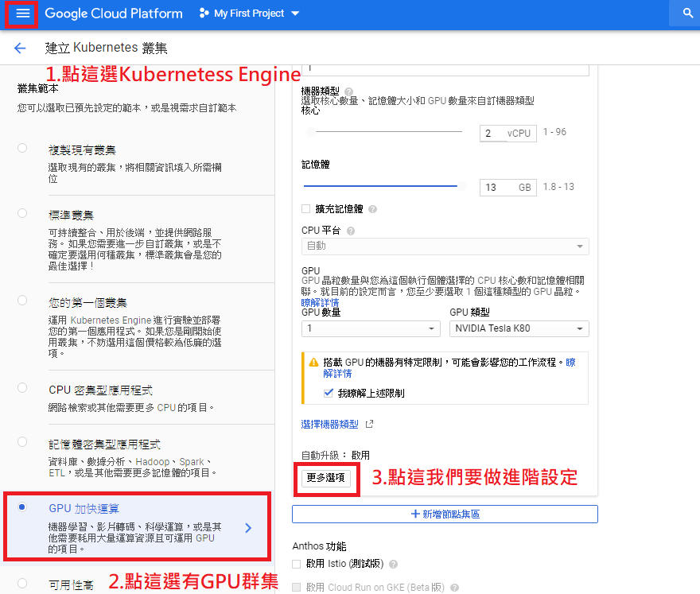The width and height of the screenshot is (700, 594).
Task: Select the 可用性高 radio button
Action: point(22,583)
